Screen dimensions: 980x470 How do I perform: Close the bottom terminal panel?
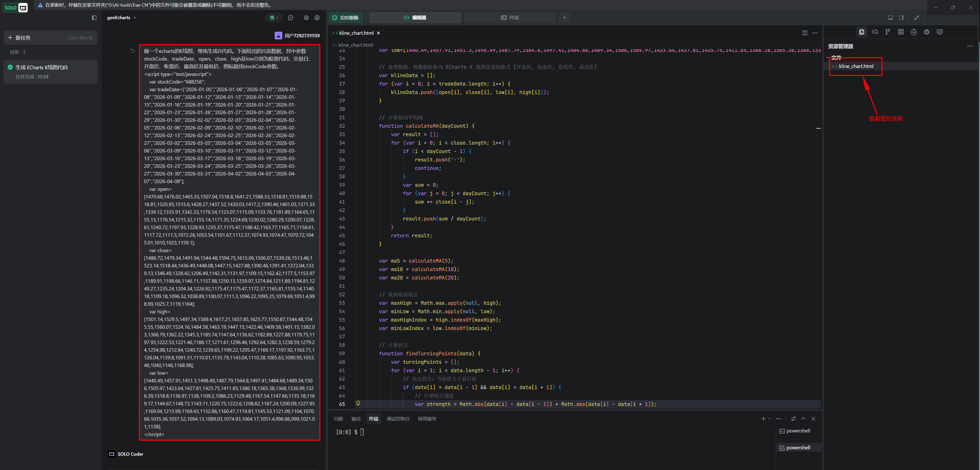[x=813, y=419]
